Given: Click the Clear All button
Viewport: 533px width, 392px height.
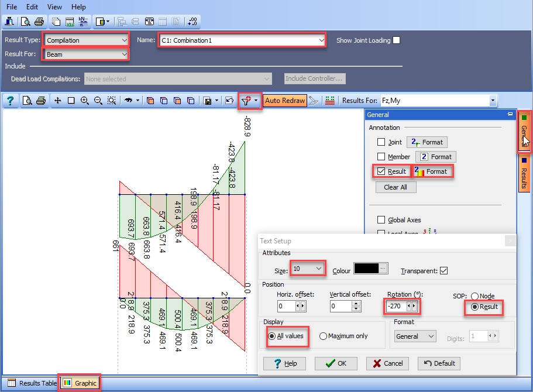Looking at the screenshot, I should (396, 187).
